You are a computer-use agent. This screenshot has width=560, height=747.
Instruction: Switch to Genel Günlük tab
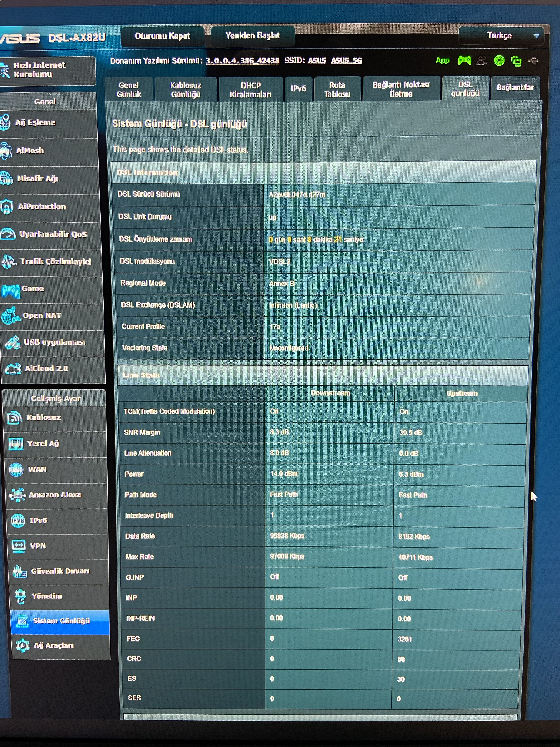pos(129,89)
